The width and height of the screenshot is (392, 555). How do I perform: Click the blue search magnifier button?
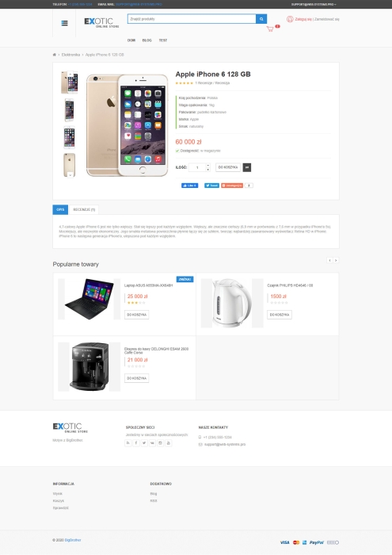tap(261, 19)
